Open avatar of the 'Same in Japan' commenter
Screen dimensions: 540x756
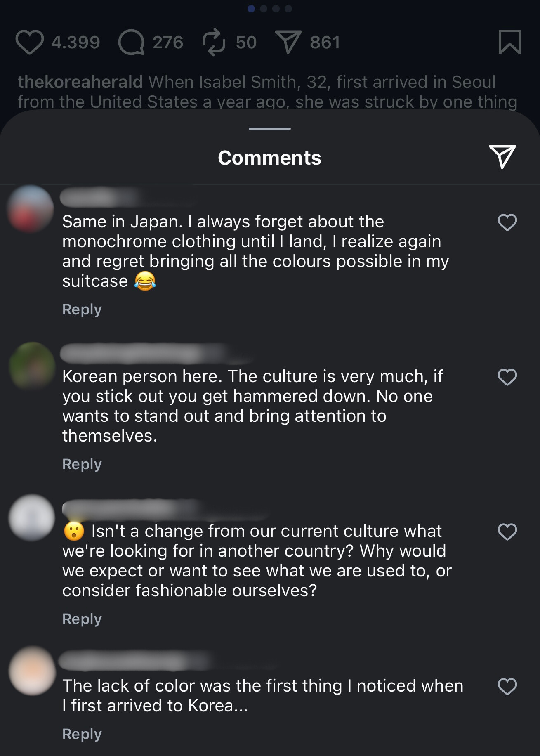[x=31, y=208]
